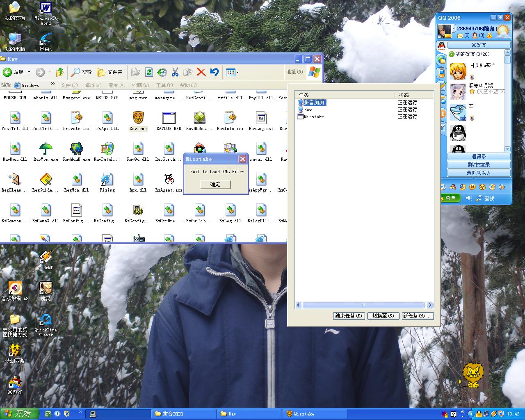Select the RavPatch file icon

(x=107, y=149)
